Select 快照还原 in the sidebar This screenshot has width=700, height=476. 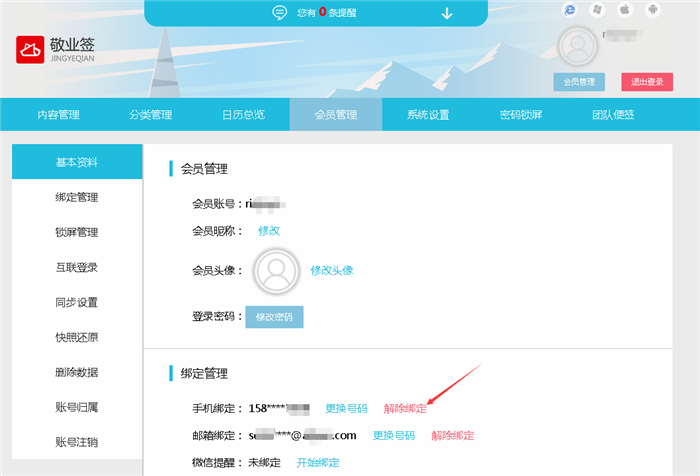(x=77, y=337)
